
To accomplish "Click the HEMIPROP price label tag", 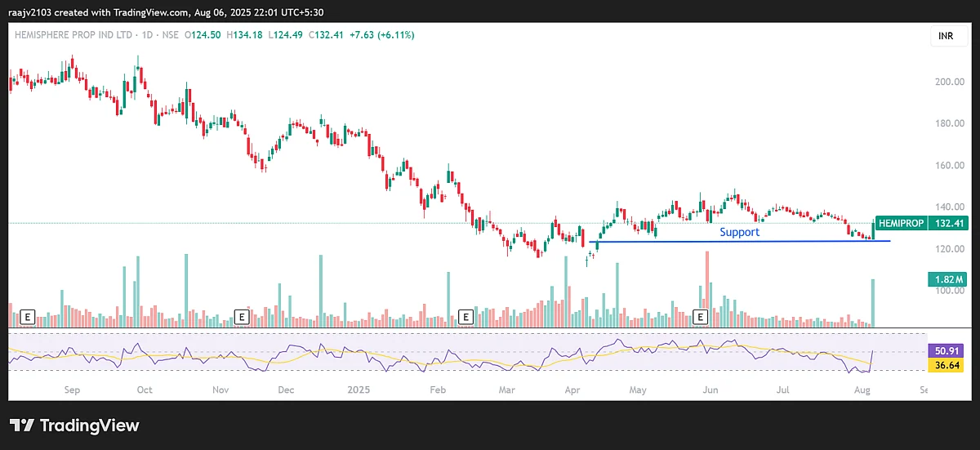I will tap(902, 223).
